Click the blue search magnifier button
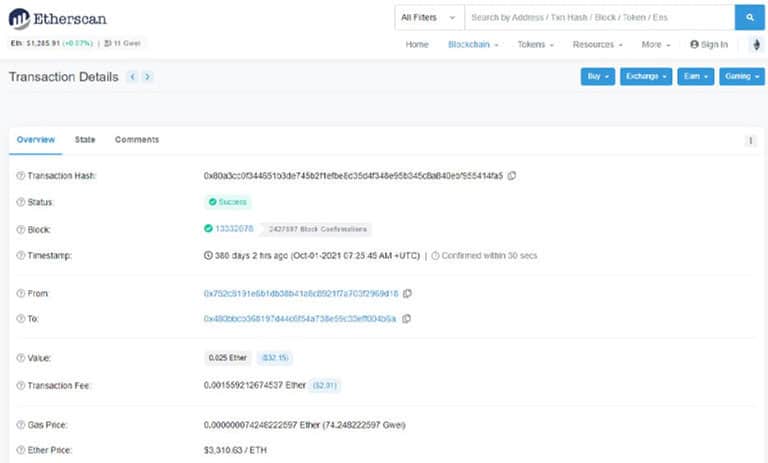The image size is (768, 463). 749,18
